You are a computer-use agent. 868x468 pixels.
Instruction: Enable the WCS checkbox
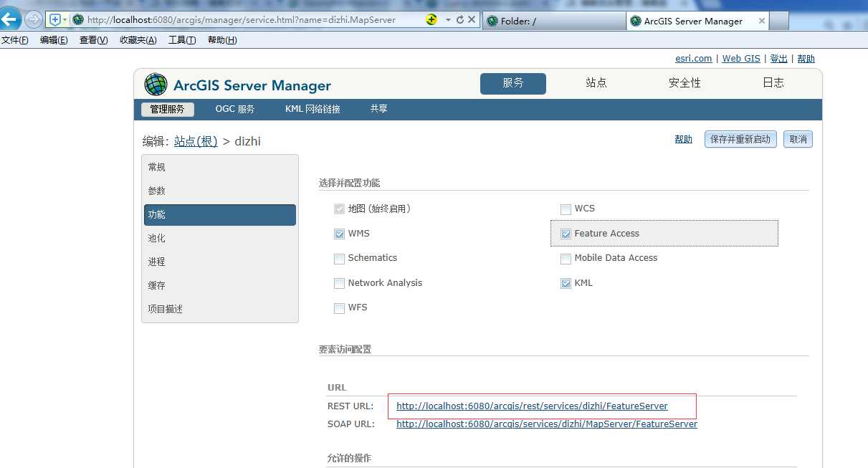click(x=566, y=209)
